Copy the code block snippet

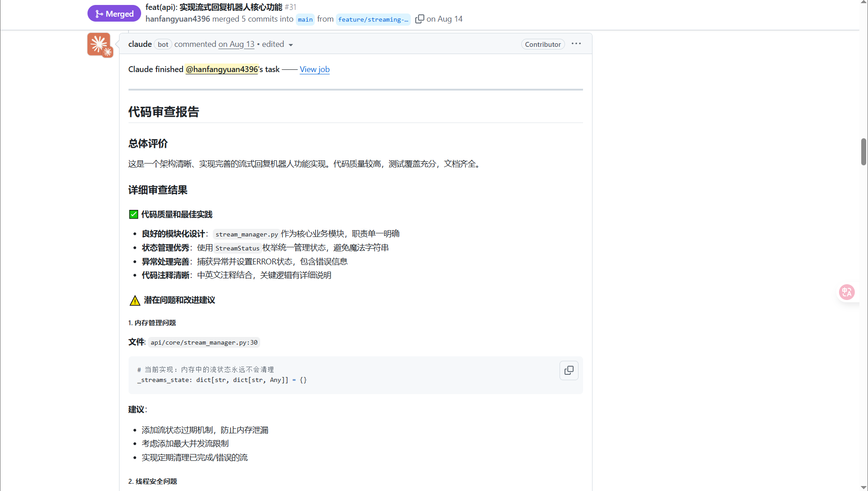point(569,370)
